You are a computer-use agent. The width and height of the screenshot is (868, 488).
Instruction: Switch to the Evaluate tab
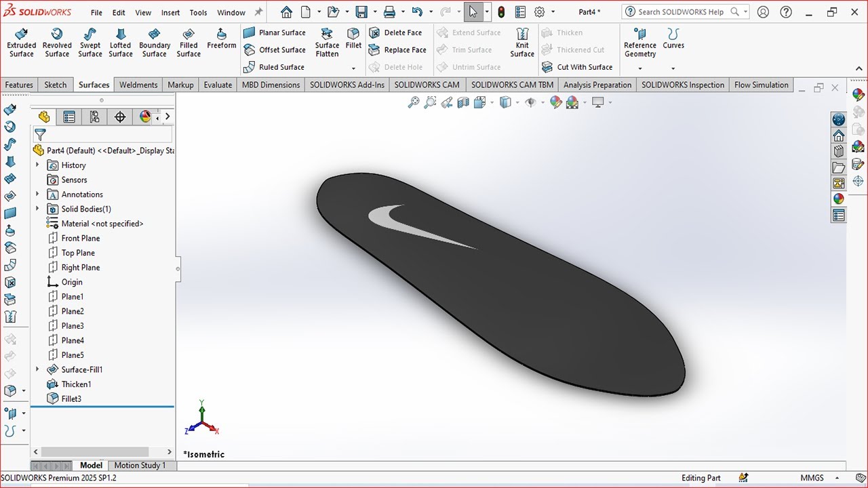tap(218, 85)
